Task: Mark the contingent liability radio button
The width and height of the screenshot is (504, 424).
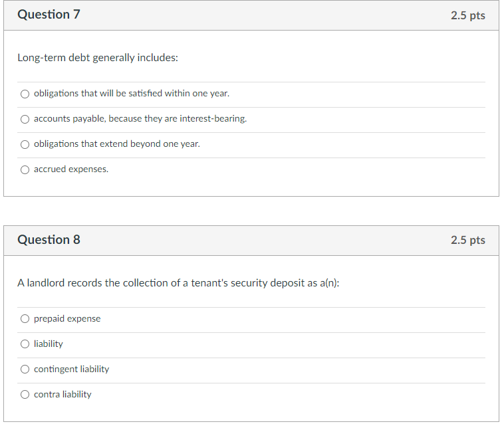Action: click(x=25, y=369)
